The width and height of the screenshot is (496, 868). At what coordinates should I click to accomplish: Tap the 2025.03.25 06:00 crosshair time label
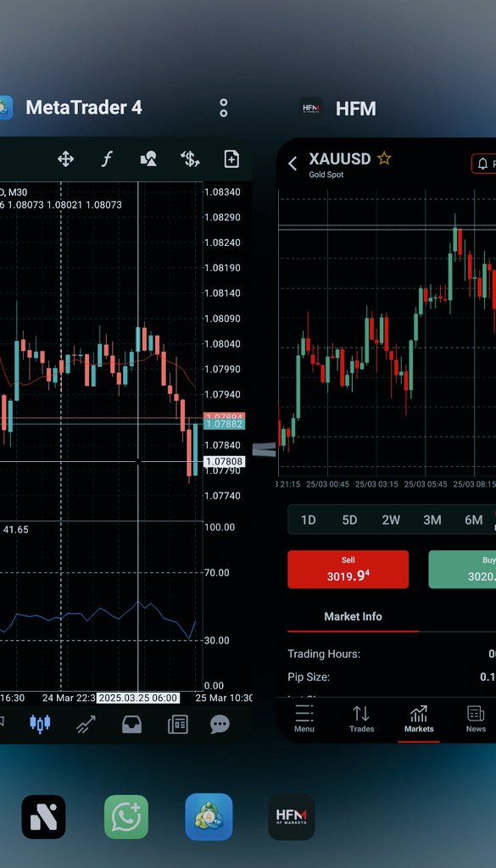pos(138,698)
